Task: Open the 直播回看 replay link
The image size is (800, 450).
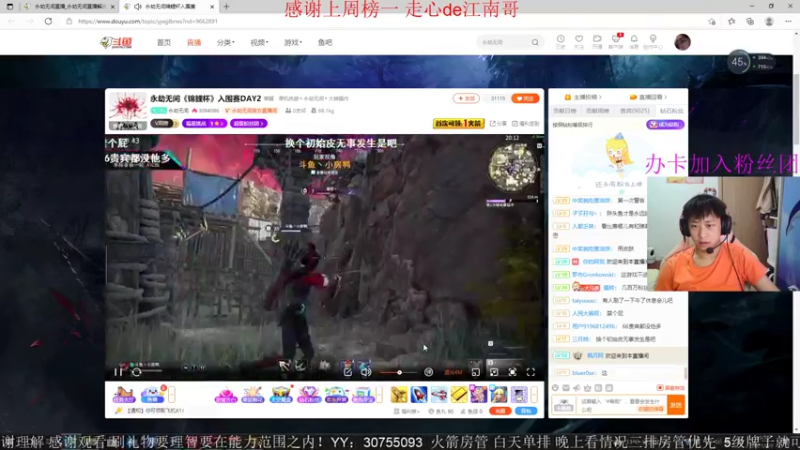Action: (648, 97)
